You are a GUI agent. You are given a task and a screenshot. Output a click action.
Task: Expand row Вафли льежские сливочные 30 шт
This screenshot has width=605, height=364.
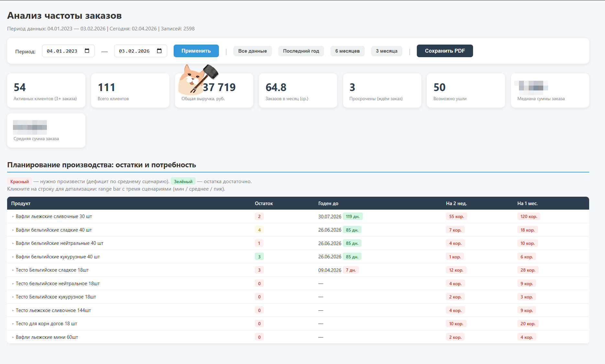pyautogui.click(x=298, y=216)
